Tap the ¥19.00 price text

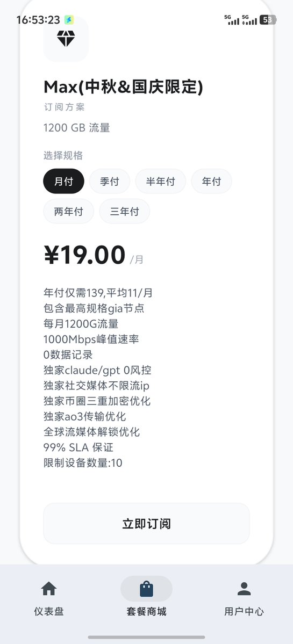pyautogui.click(x=84, y=255)
